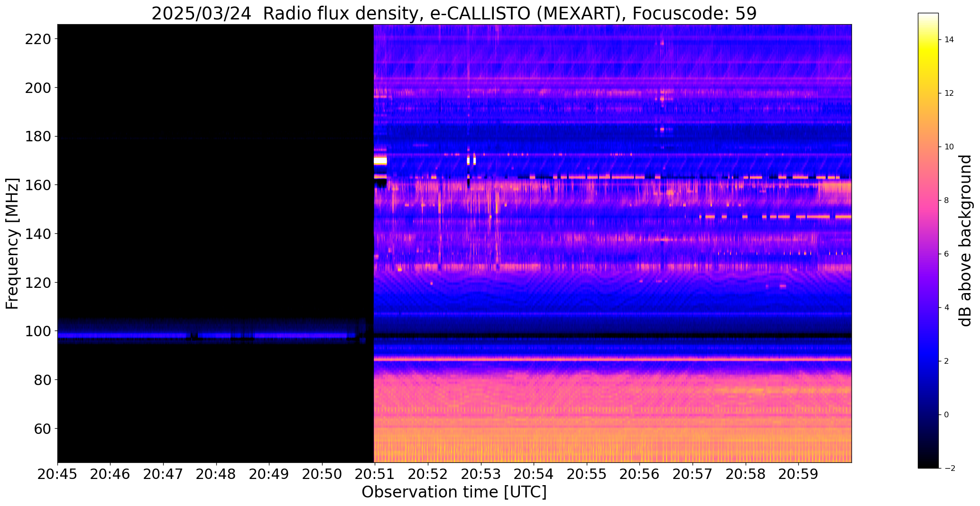The image size is (980, 506).
Task: Click the 20:45 time tick label
Action: tap(57, 475)
